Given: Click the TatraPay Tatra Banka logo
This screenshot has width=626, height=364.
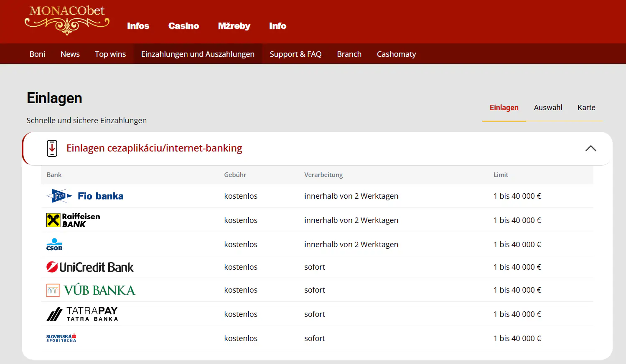Looking at the screenshot, I should 82,314.
